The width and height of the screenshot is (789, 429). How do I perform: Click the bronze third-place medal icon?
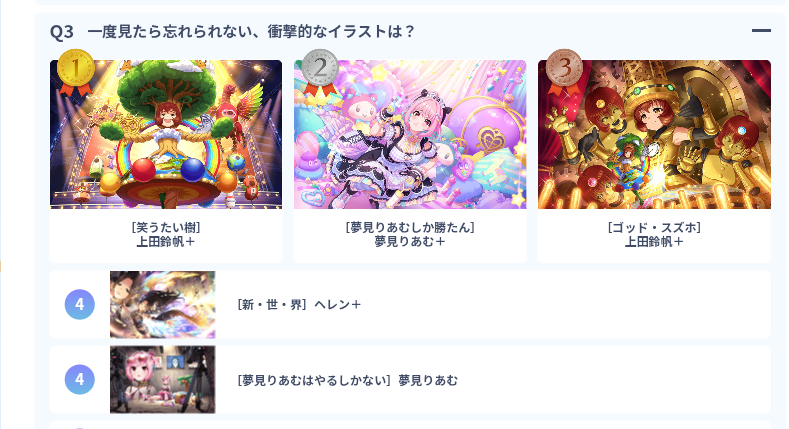(564, 71)
